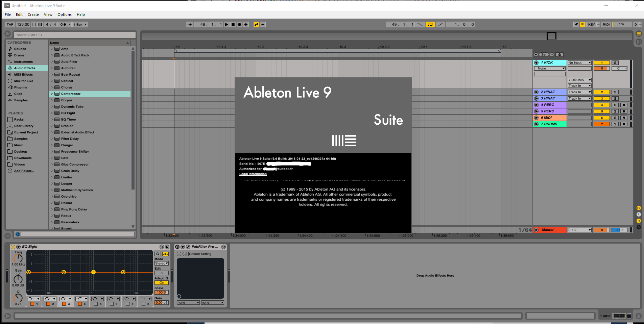Toggle Punch-In switch
644x324 pixels.
tap(420, 24)
